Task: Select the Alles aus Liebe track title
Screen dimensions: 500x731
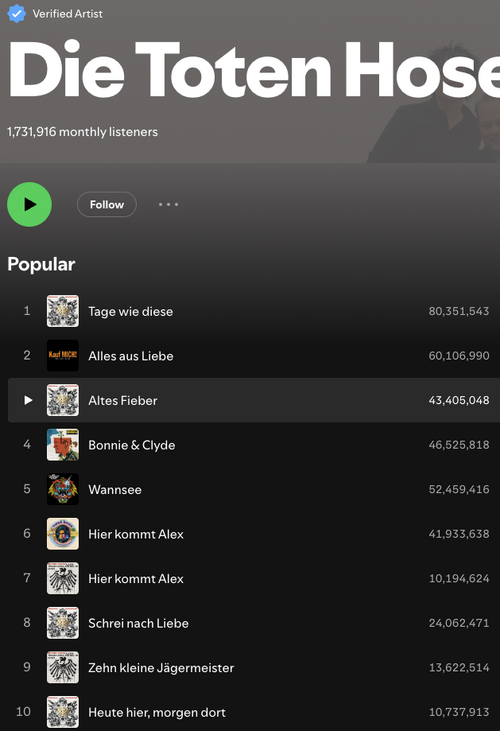Action: pos(131,356)
